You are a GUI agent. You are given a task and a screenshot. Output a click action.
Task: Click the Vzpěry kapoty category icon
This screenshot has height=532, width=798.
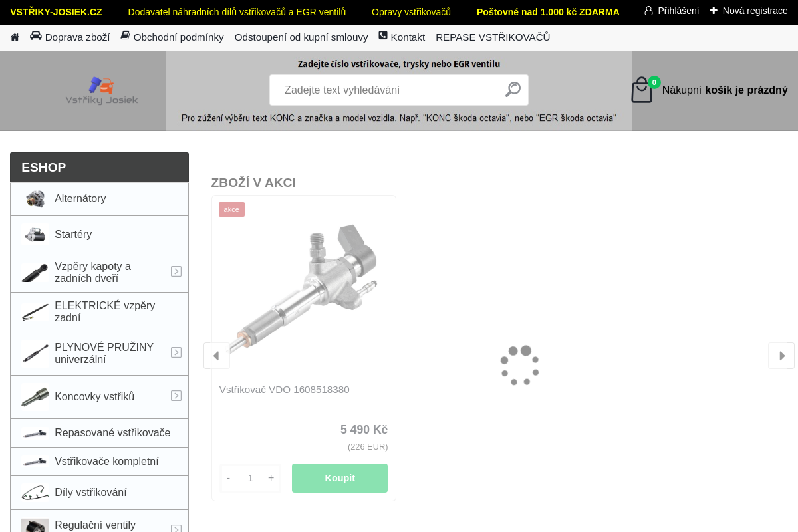35,272
